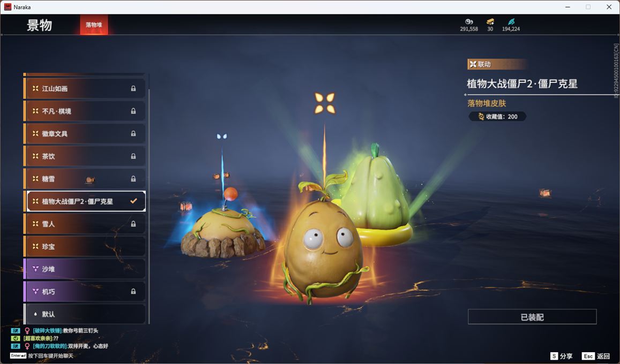Viewport: 620px width, 364px height.
Task: Select the 不凡·棋境 skin row
Action: pos(84,111)
